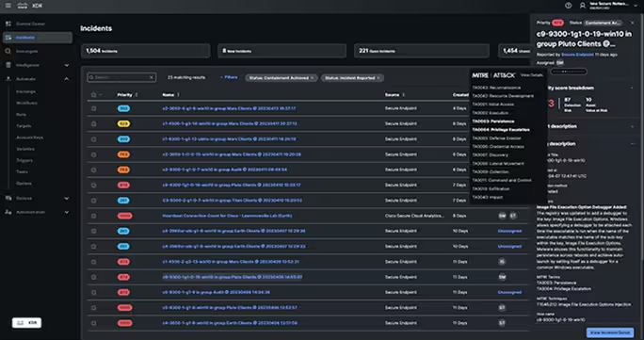Open the help question mark icon
Image resolution: width=644 pixels, height=340 pixels.
pyautogui.click(x=569, y=6)
